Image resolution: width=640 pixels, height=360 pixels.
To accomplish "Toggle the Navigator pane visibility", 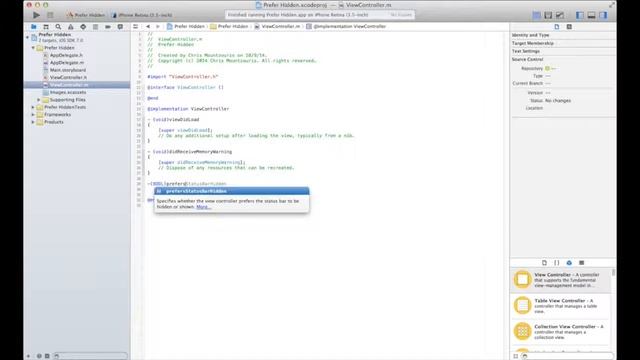I will [580, 15].
